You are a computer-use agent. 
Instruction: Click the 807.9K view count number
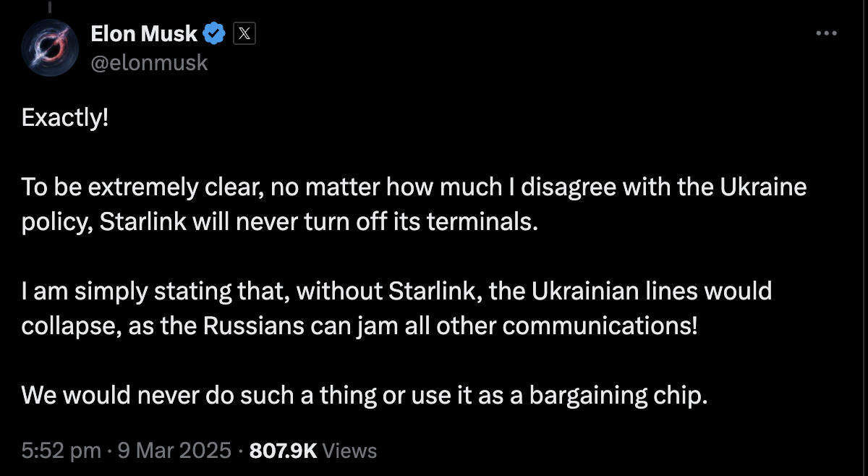(x=283, y=451)
